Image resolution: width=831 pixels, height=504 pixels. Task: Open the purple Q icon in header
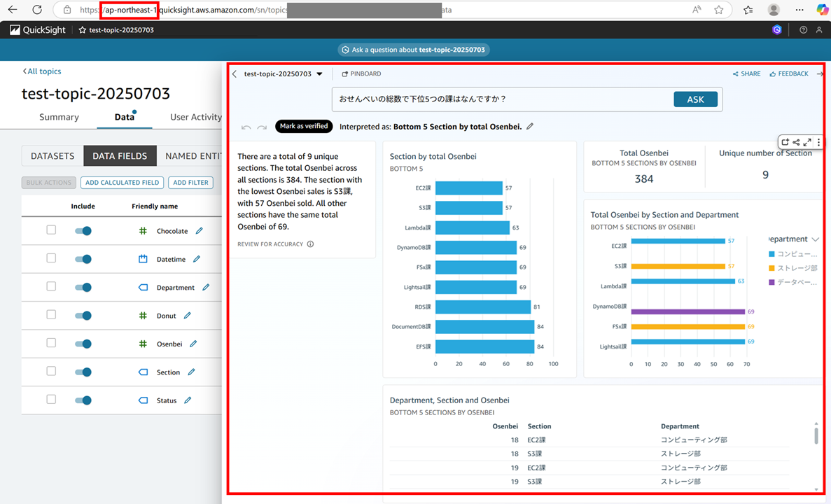tap(777, 29)
